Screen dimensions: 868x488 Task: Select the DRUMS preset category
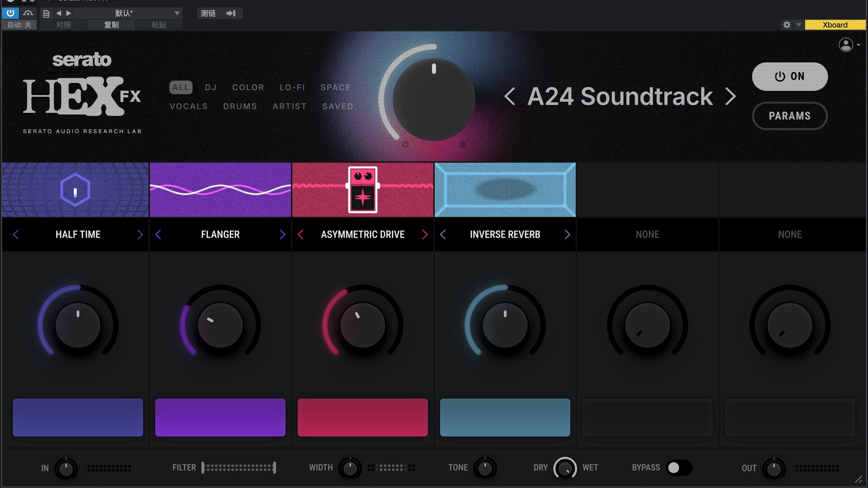pyautogui.click(x=240, y=106)
